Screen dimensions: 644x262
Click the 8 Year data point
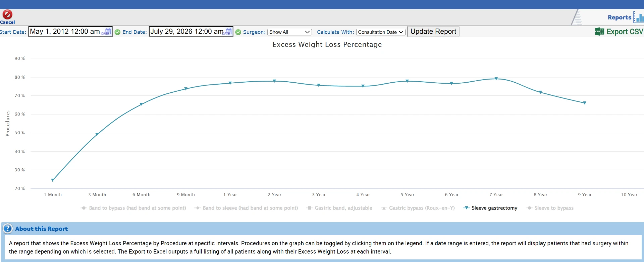[540, 92]
